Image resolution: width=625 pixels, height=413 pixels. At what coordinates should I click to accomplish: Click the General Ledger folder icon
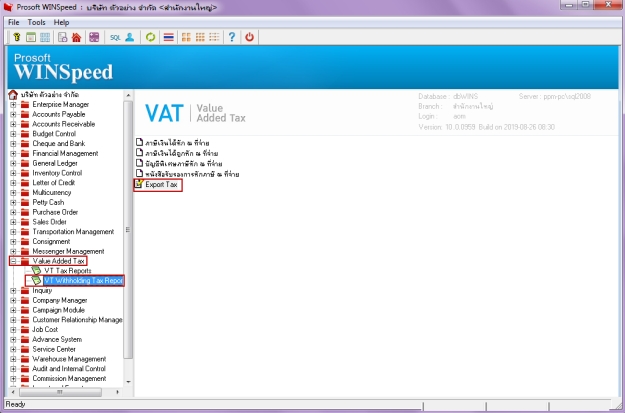[x=26, y=163]
